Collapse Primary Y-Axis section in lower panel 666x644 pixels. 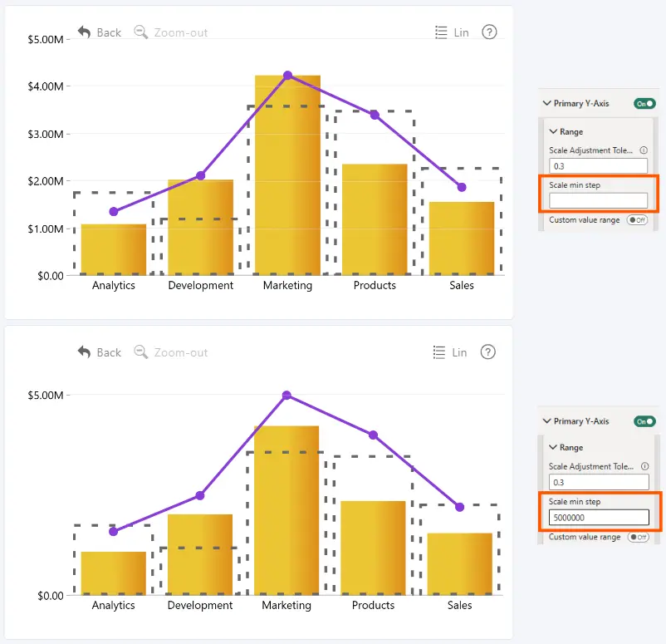pos(547,420)
